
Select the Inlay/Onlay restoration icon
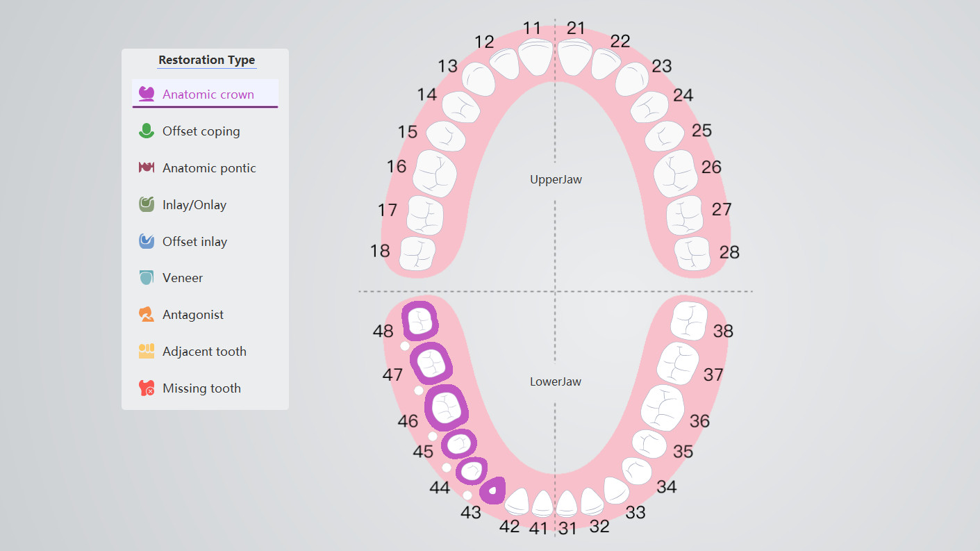coord(146,204)
